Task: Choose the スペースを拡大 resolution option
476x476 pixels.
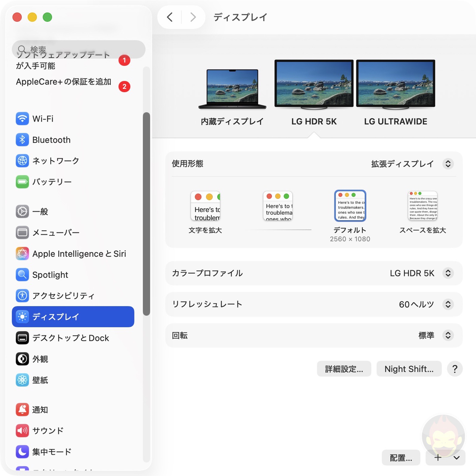Action: 422,206
